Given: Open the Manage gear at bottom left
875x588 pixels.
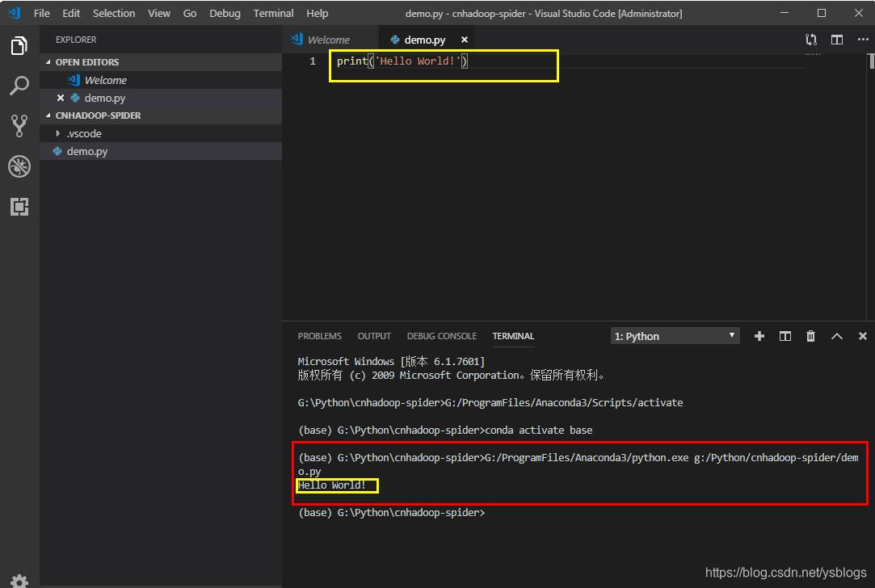Looking at the screenshot, I should click(x=19, y=580).
